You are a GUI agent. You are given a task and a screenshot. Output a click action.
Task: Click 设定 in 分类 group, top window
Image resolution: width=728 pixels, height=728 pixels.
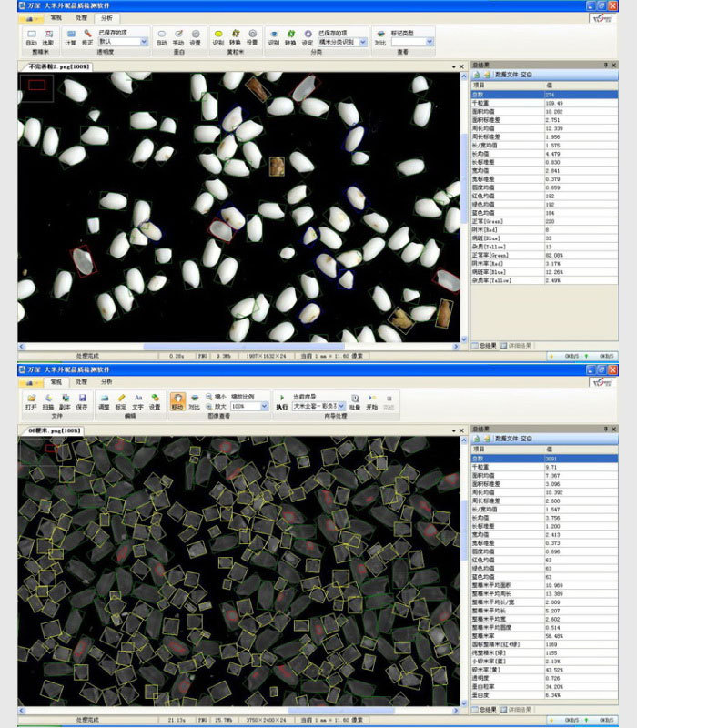[x=308, y=37]
